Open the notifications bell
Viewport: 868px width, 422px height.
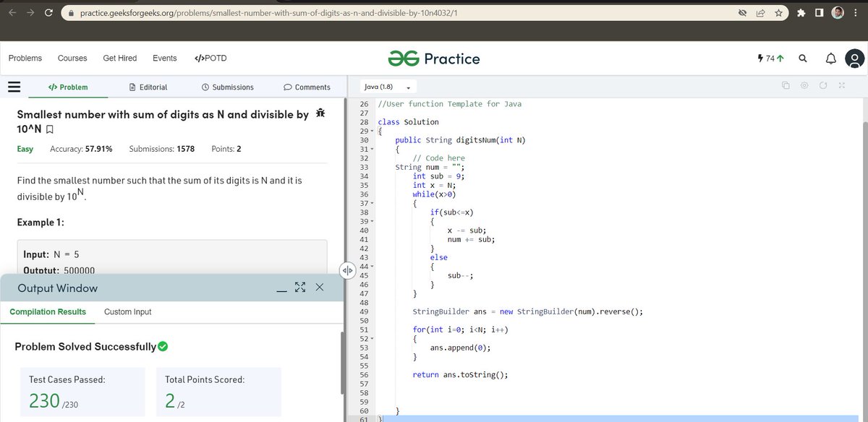831,59
